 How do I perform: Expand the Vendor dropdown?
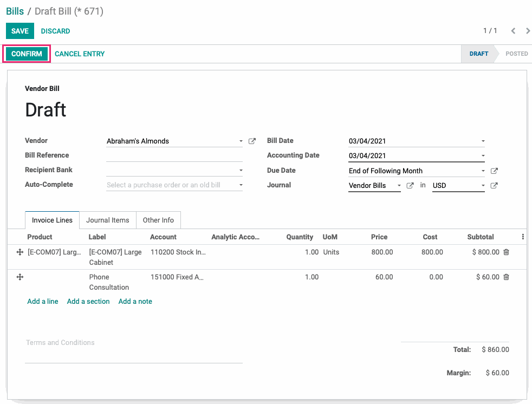(x=241, y=141)
